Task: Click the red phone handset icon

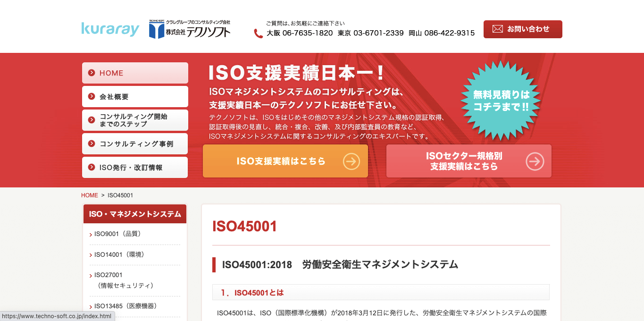Action: [x=258, y=34]
